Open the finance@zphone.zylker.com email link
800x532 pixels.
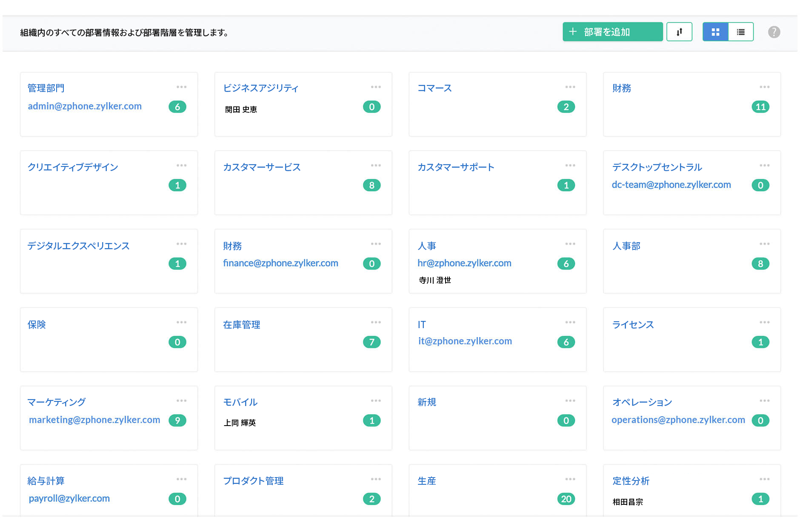(281, 263)
